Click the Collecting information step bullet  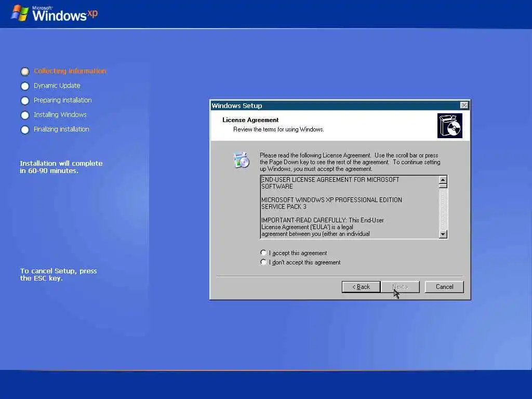click(25, 72)
